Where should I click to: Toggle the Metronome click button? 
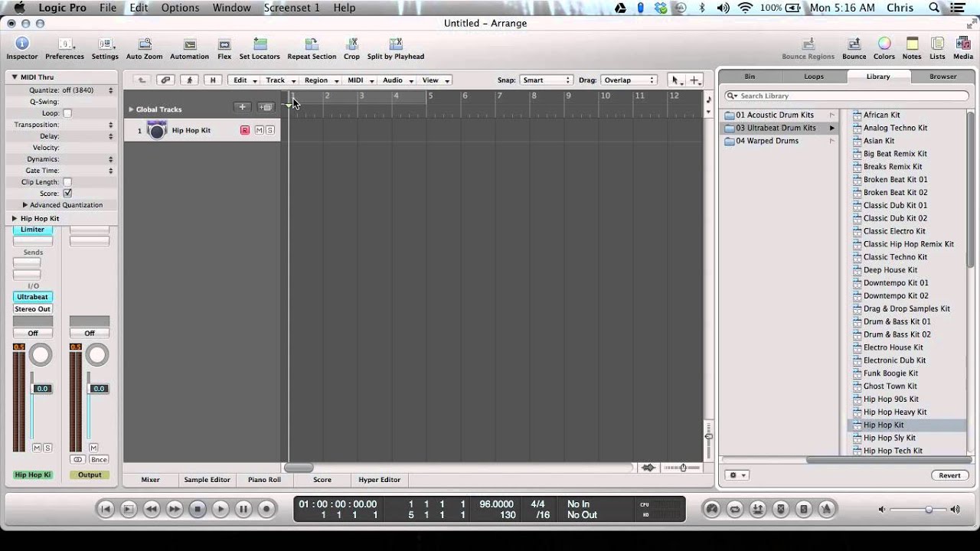(827, 509)
